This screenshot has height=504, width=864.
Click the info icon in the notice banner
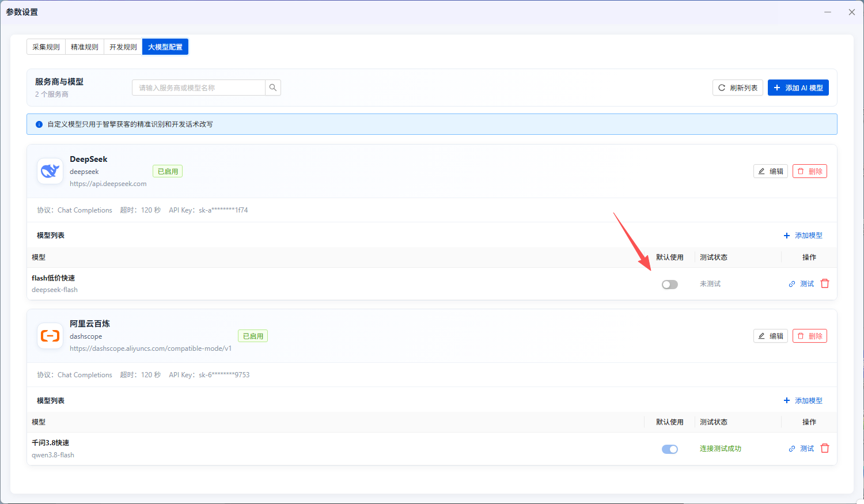[39, 124]
